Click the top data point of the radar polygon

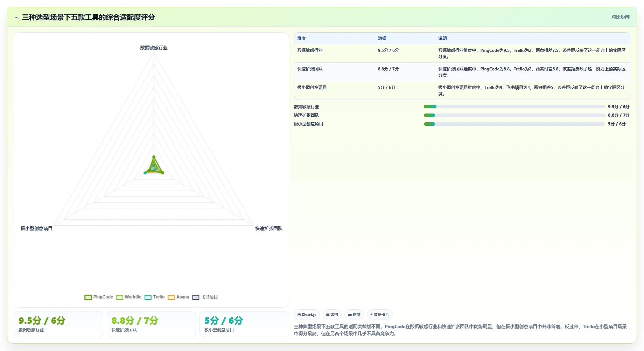pyautogui.click(x=154, y=157)
